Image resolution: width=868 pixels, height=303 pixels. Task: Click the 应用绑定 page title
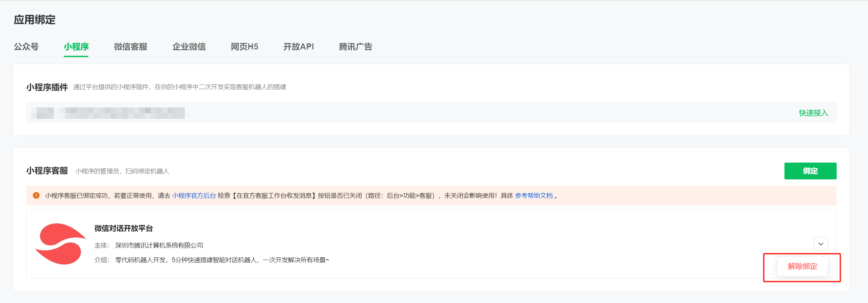click(35, 20)
